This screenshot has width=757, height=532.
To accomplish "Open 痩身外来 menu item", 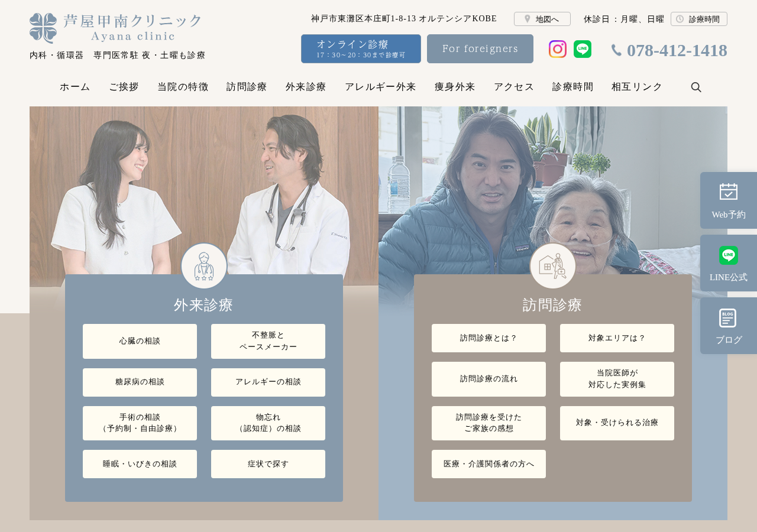I will point(455,87).
